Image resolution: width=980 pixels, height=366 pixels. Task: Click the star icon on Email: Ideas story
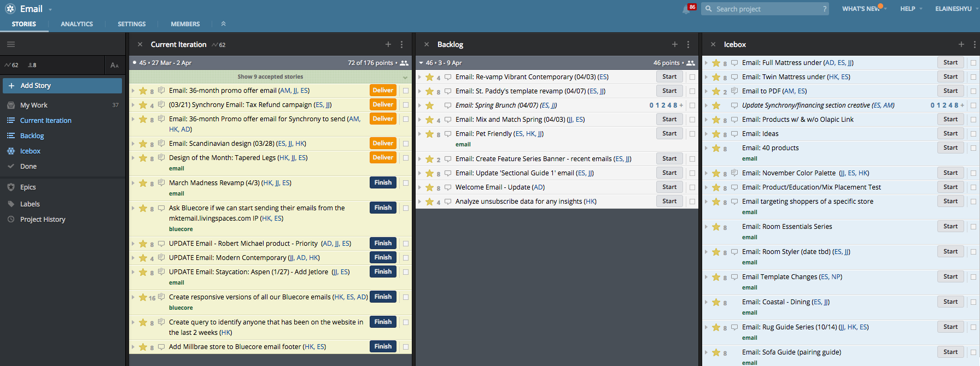[716, 134]
